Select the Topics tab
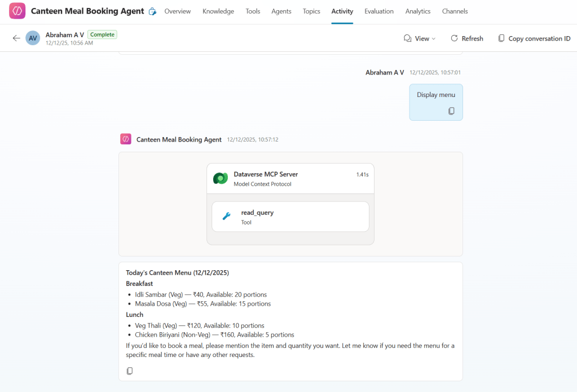 [x=311, y=11]
